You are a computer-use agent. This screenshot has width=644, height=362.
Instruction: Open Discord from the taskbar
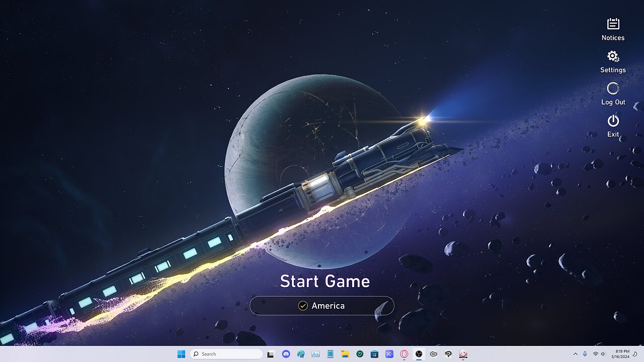(286, 354)
